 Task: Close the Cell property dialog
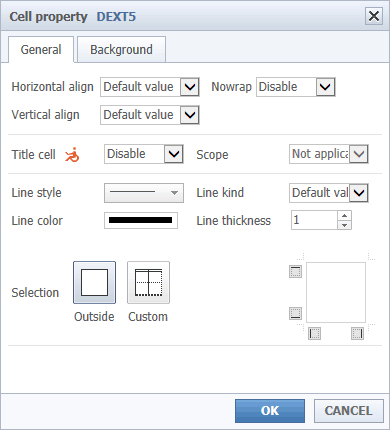pyautogui.click(x=374, y=16)
